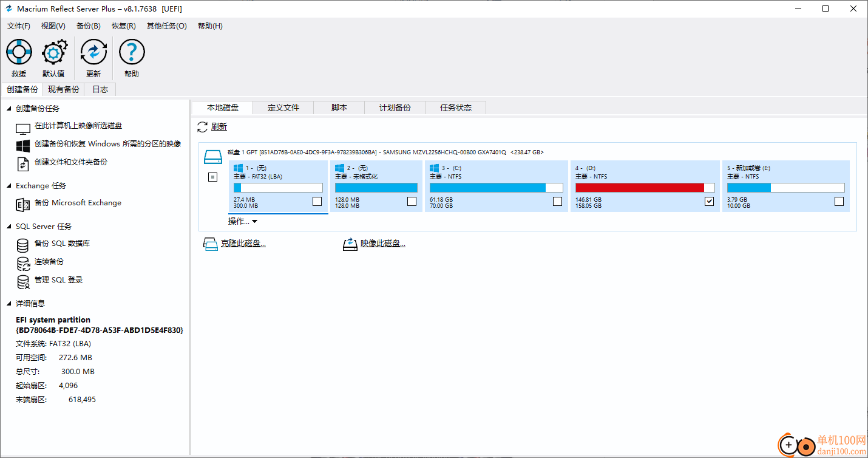Click the Microsoft Exchange backup icon
This screenshot has width=868, height=458.
(23, 205)
